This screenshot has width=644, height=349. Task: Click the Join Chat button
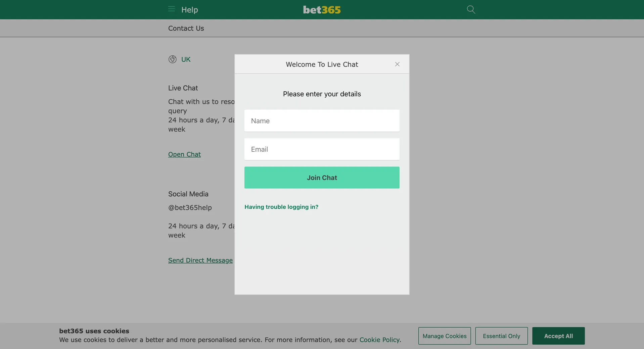322,178
